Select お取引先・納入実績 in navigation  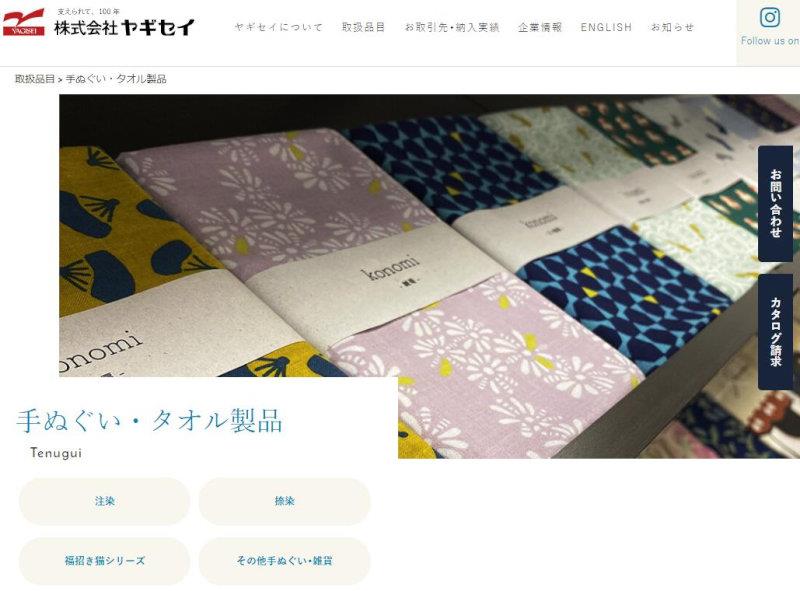pyautogui.click(x=452, y=27)
